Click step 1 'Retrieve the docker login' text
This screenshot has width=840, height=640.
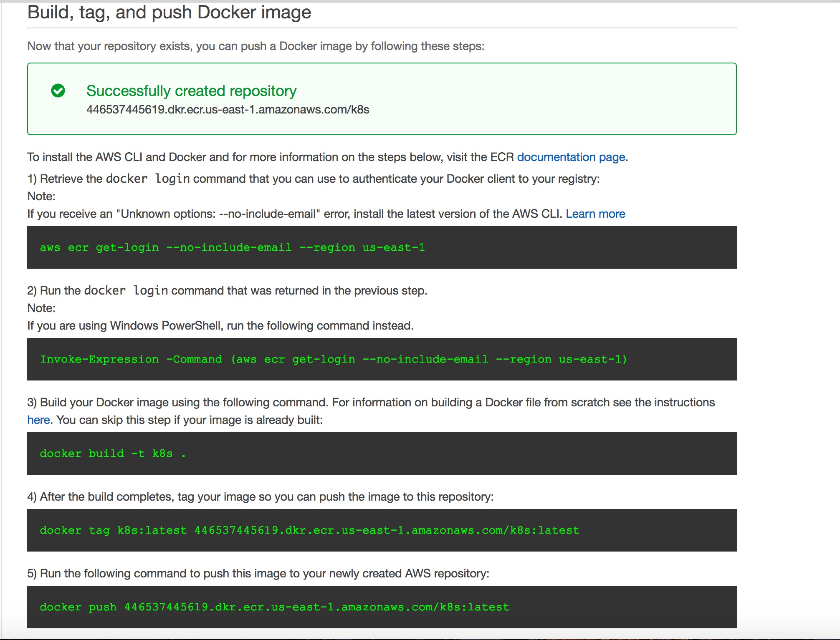pos(313,179)
